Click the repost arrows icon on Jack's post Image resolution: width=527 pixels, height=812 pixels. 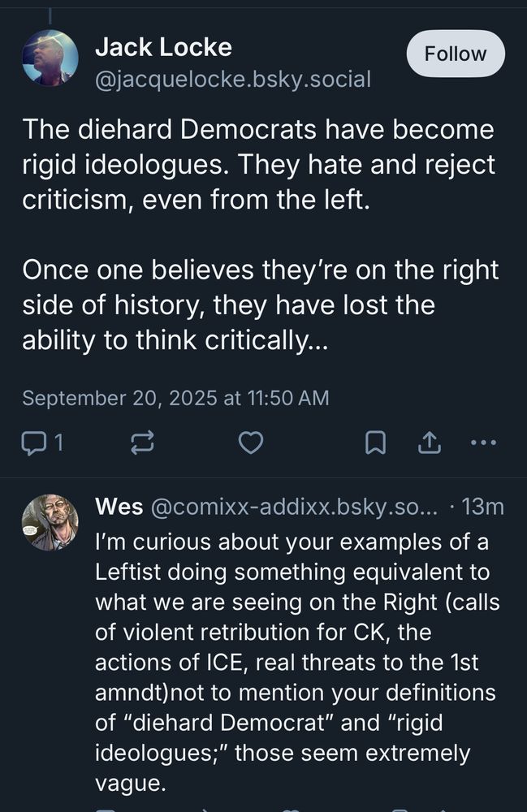(x=142, y=443)
